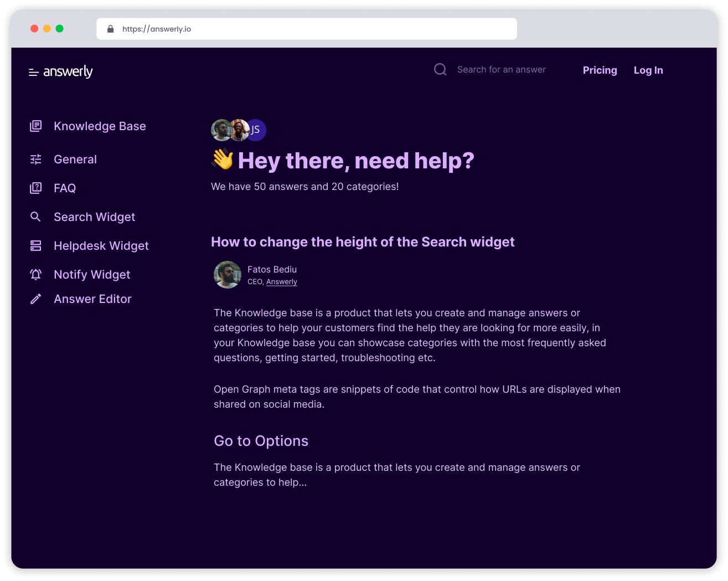The width and height of the screenshot is (728, 581).
Task: Click Fatos Bediu's author photo
Action: [228, 275]
